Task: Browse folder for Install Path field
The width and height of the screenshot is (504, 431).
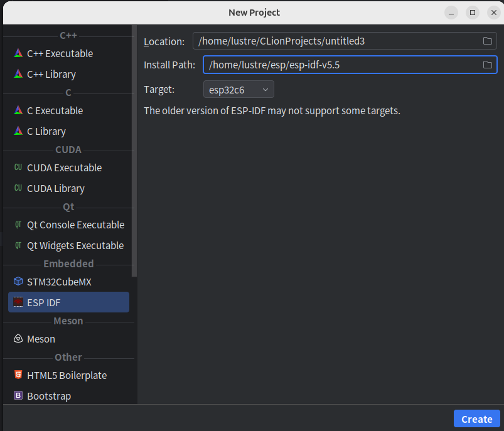Action: 487,65
